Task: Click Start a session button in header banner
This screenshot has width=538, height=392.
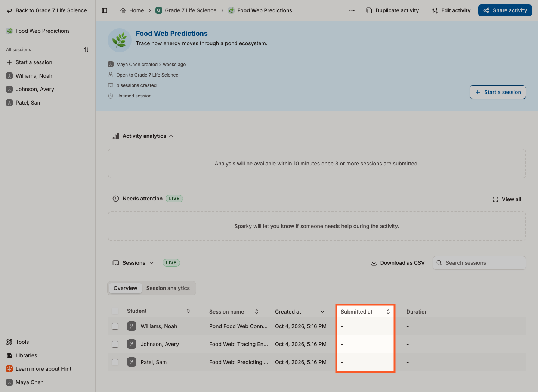Action: click(498, 92)
